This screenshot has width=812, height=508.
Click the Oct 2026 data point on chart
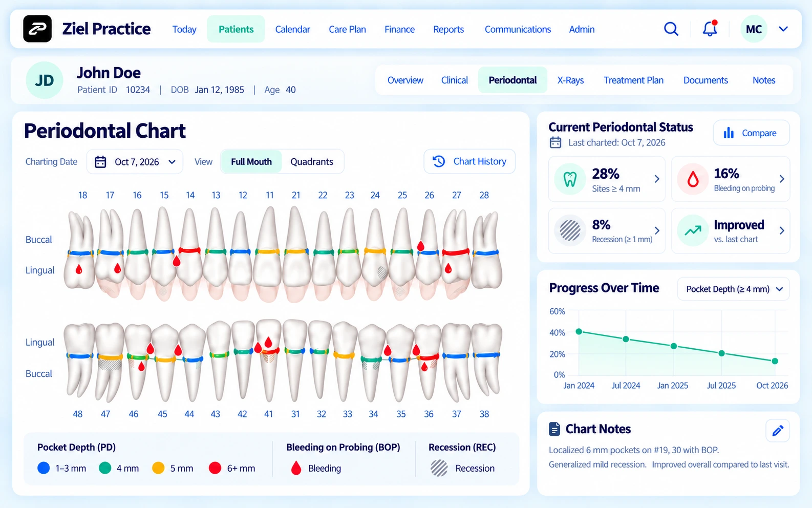(x=775, y=361)
